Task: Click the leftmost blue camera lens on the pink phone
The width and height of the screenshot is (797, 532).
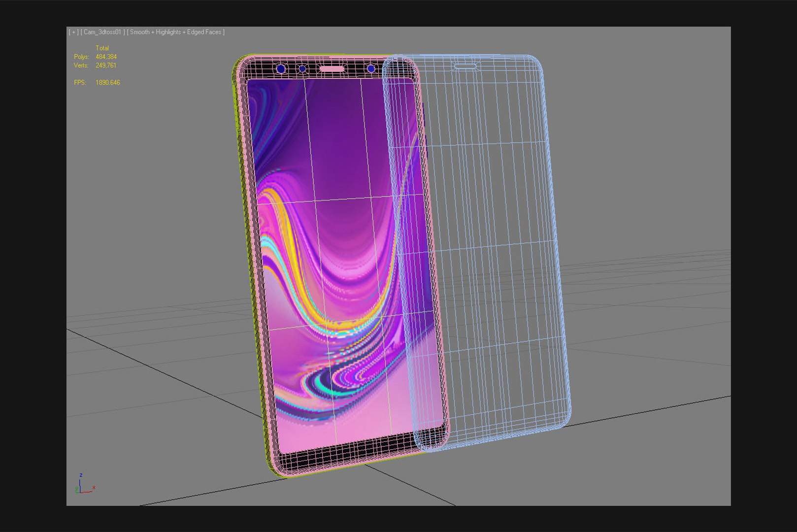Action: [x=281, y=68]
